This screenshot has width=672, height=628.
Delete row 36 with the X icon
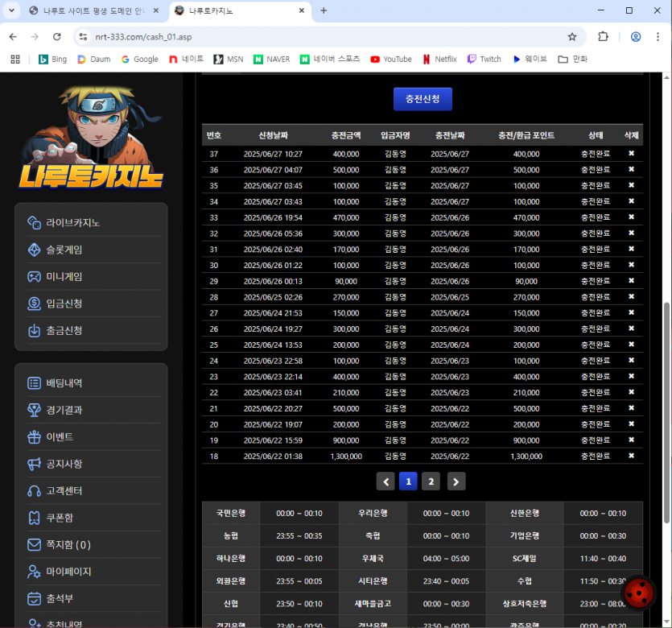tap(631, 169)
